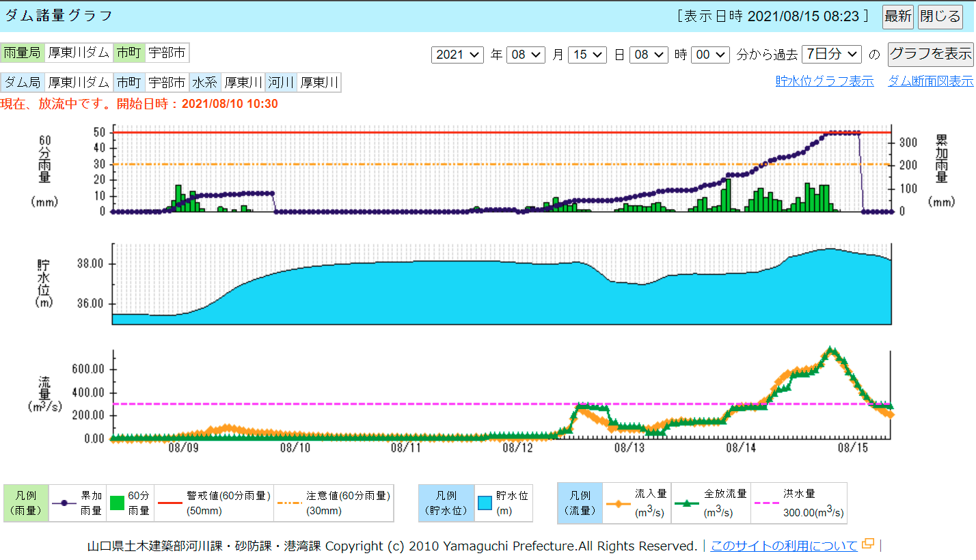The height and width of the screenshot is (560, 976).
Task: Click the cyan 貯水位 legend swatch
Action: tap(485, 503)
